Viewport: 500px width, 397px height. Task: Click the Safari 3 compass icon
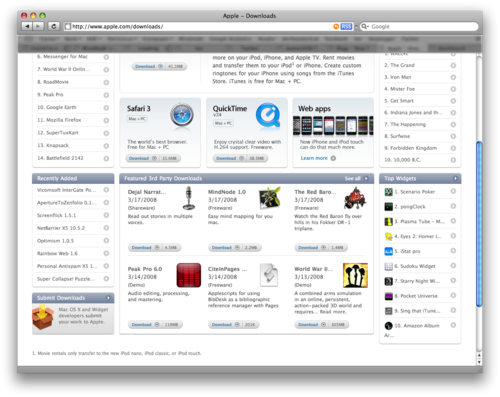pos(182,115)
